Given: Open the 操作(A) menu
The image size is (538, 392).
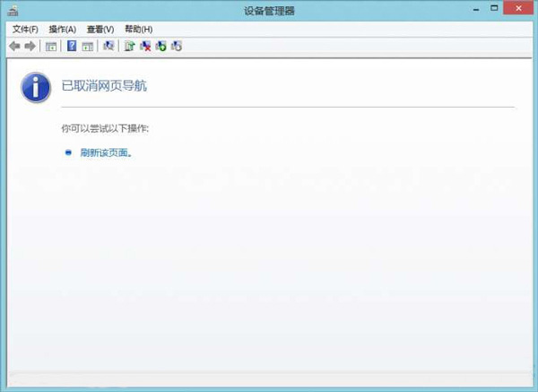Looking at the screenshot, I should (x=63, y=30).
